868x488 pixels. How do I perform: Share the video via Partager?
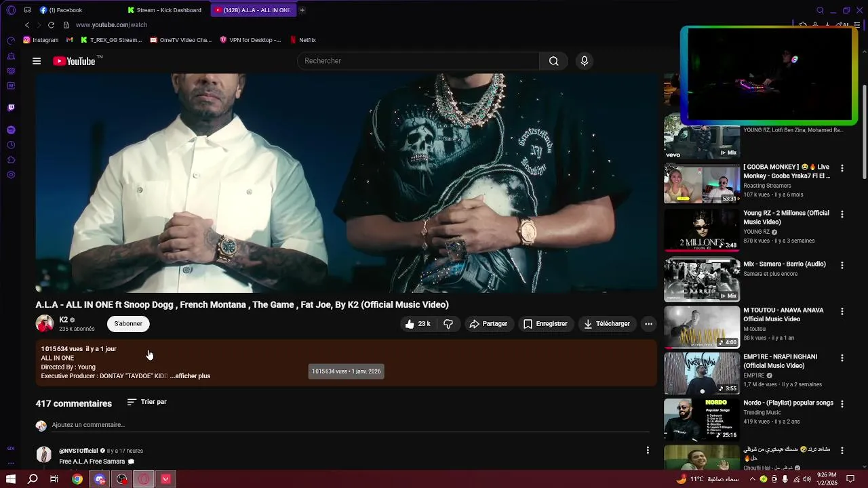coord(488,324)
